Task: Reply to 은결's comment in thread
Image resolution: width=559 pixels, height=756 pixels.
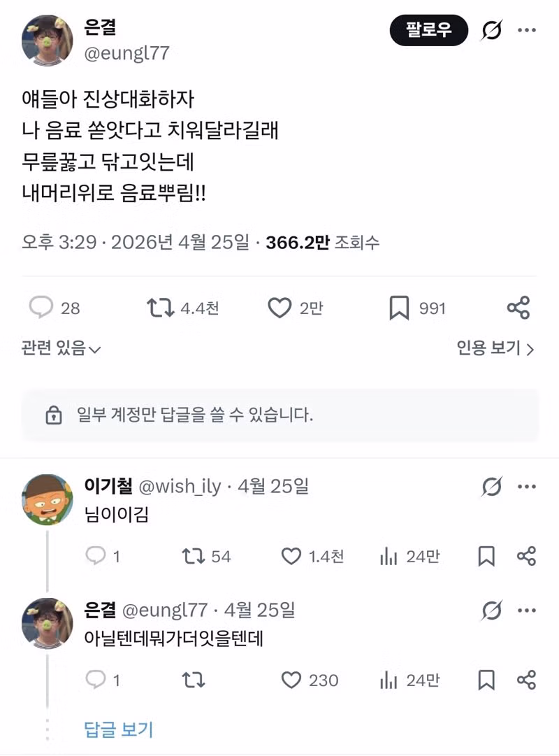Action: tap(95, 679)
